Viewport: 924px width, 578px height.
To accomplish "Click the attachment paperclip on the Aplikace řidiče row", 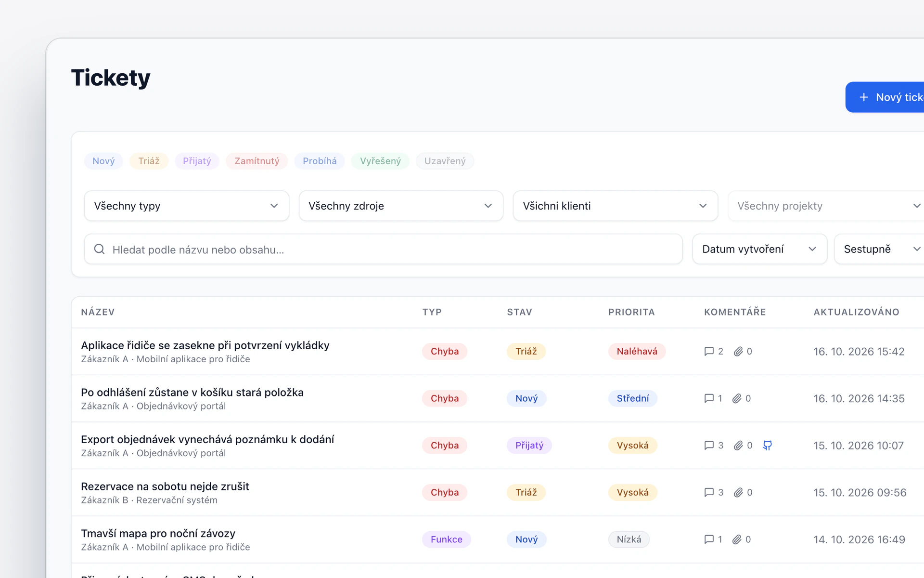I will (738, 352).
